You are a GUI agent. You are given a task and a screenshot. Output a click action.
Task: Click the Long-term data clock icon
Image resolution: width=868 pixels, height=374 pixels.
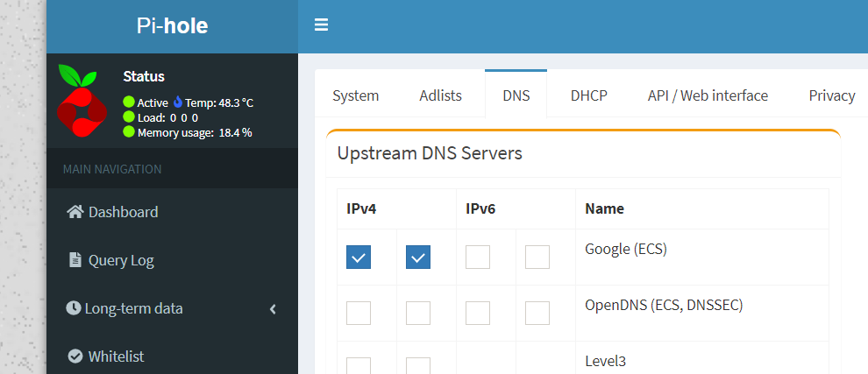point(73,308)
